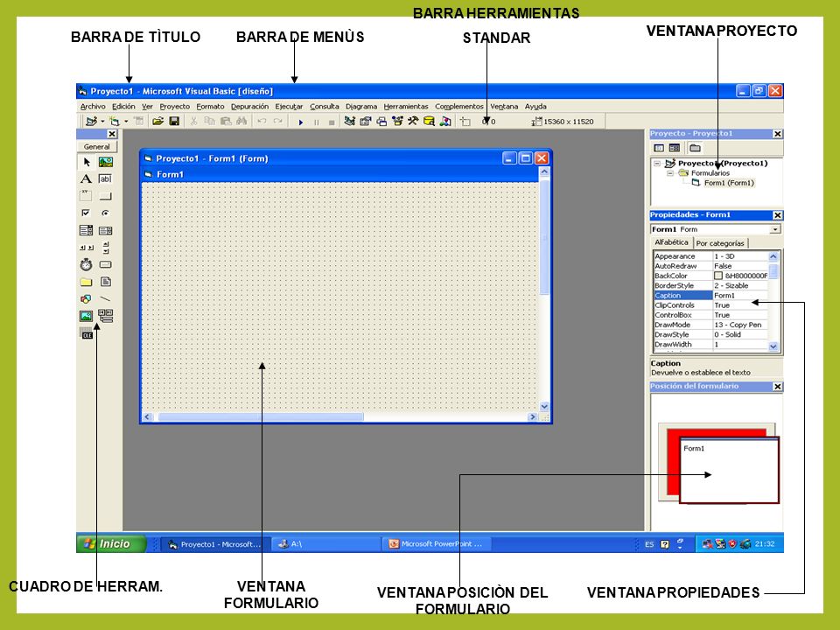Select the Line control tool

106,299
